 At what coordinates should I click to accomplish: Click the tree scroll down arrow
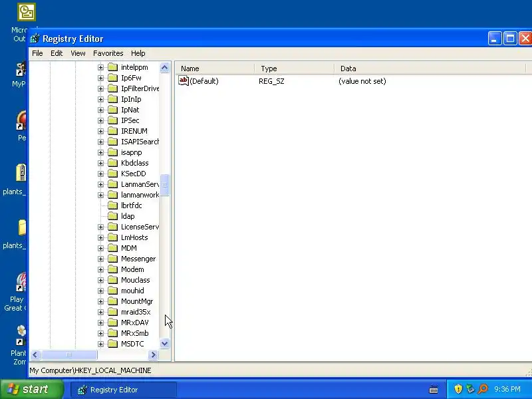click(x=164, y=344)
